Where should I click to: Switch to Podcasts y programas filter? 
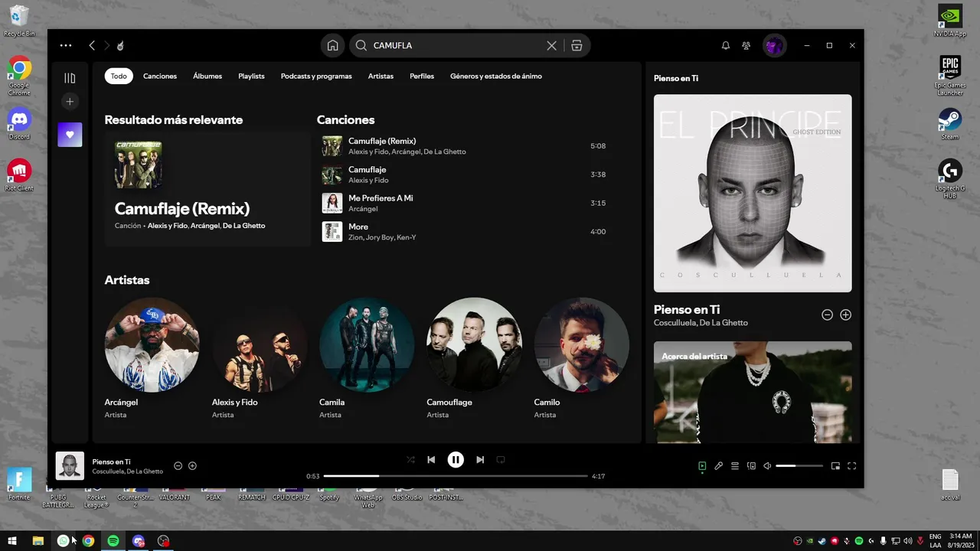(x=316, y=76)
